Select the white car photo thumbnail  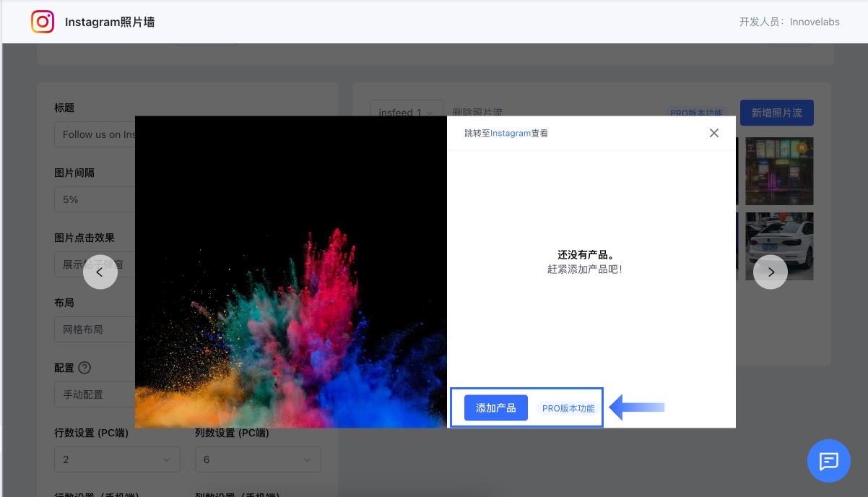pyautogui.click(x=779, y=246)
